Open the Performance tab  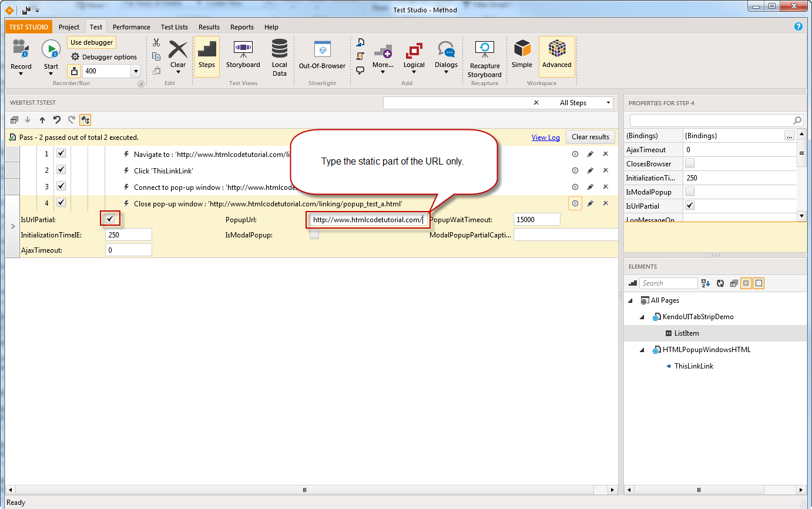(x=132, y=27)
